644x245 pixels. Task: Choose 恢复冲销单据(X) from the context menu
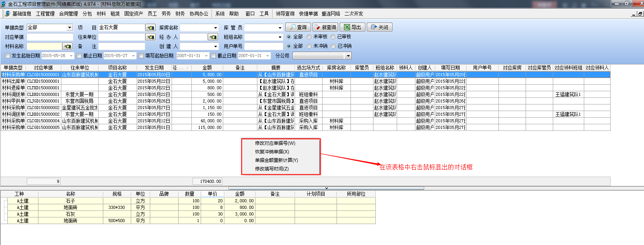pyautogui.click(x=272, y=152)
